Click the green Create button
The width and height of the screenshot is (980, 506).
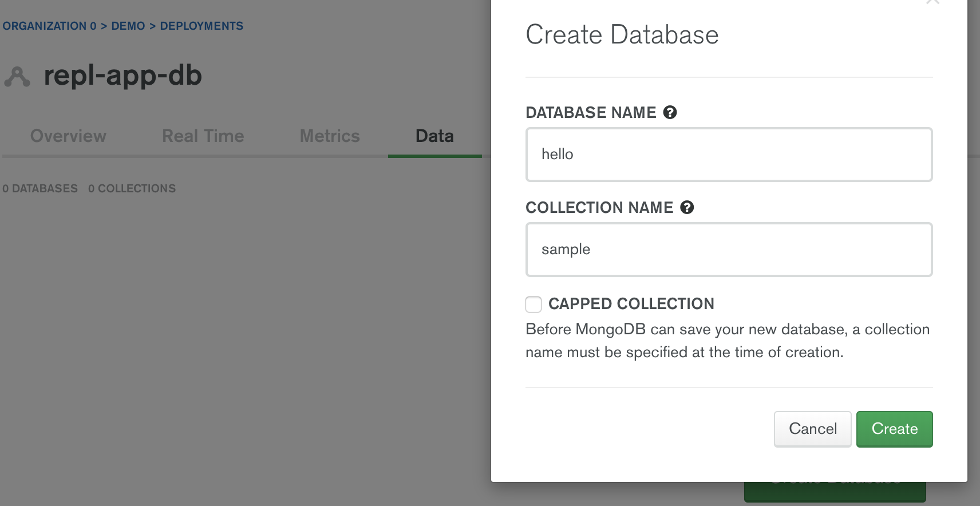pos(894,429)
